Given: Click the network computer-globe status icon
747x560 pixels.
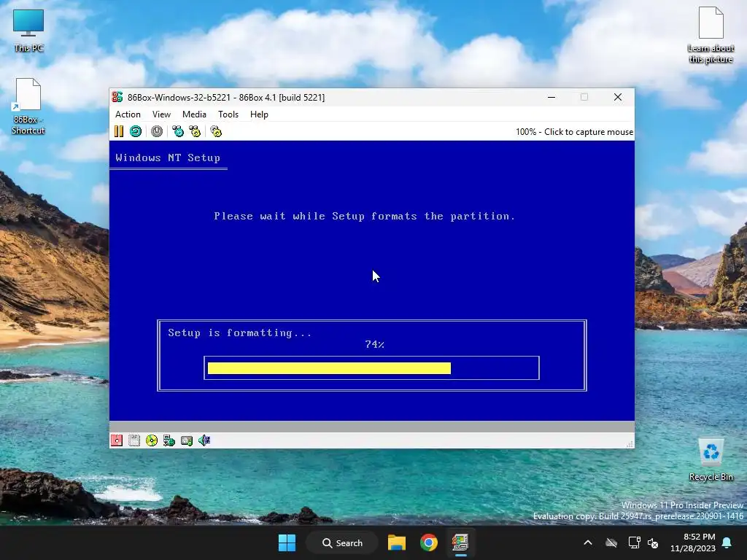Looking at the screenshot, I should click(x=169, y=440).
